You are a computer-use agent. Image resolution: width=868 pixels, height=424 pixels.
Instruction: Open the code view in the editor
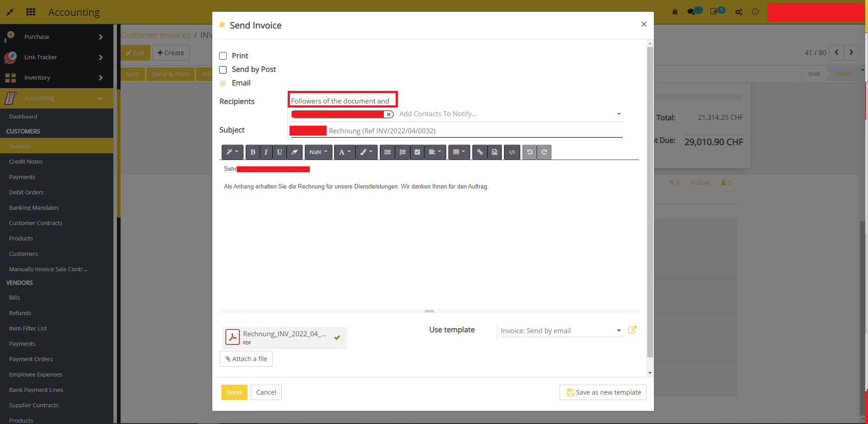pyautogui.click(x=512, y=152)
